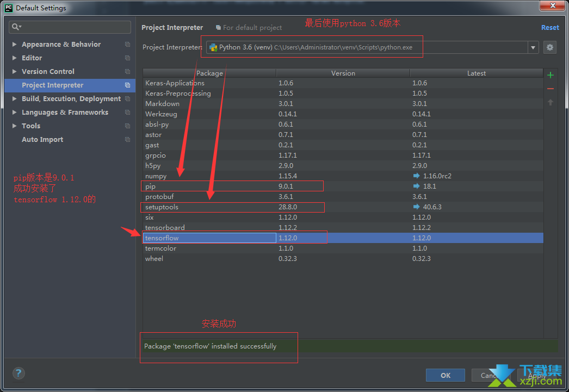Expand the Tools settings section
This screenshot has width=569, height=392.
tap(14, 126)
